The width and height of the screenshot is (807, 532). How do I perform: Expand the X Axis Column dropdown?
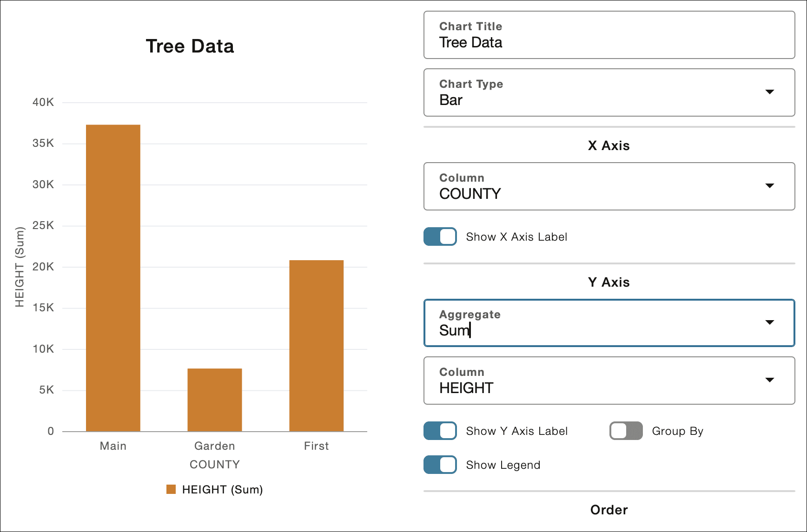pyautogui.click(x=769, y=186)
